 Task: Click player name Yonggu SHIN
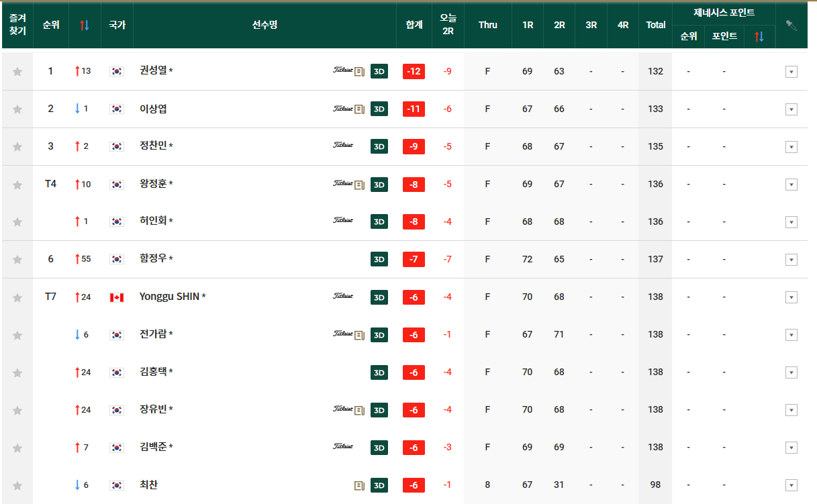pos(169,296)
